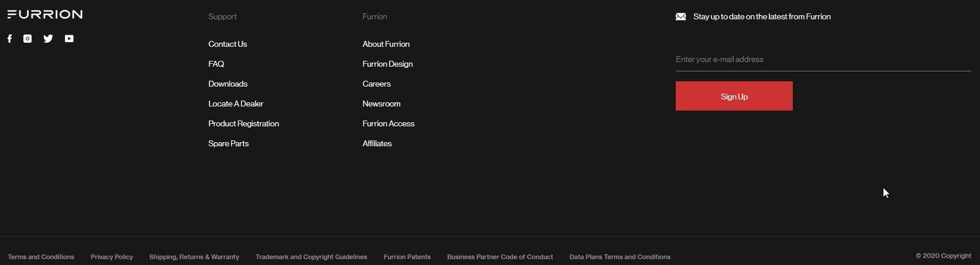980x265 pixels.
Task: Go to the FAQ page
Action: pos(216,64)
